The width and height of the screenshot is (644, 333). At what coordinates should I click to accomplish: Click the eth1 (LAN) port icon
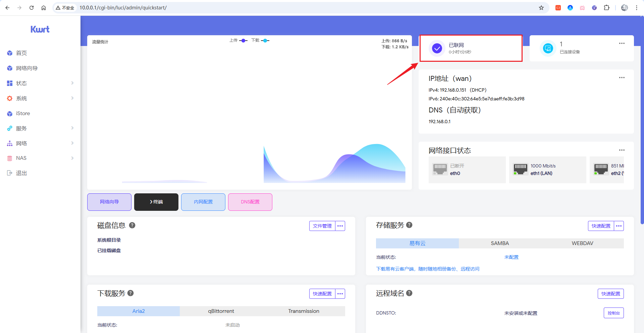[x=521, y=169]
